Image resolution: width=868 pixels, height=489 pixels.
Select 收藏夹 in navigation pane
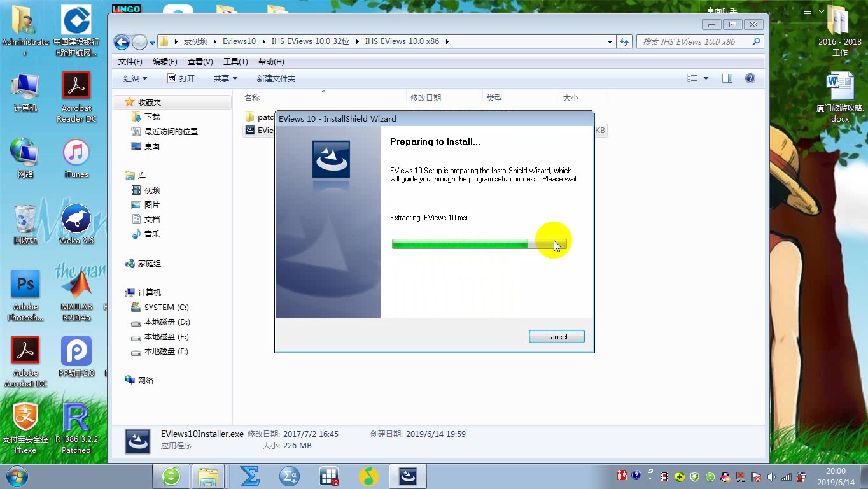(x=150, y=102)
